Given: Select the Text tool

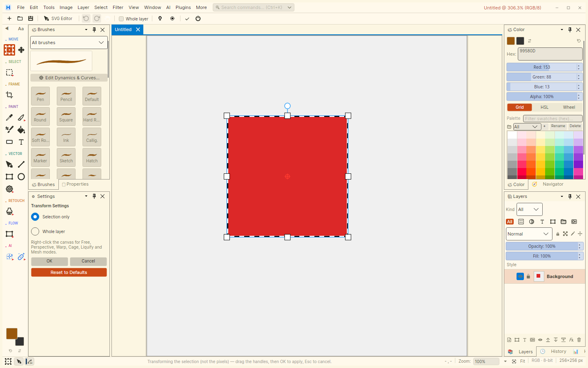Looking at the screenshot, I should (21, 142).
